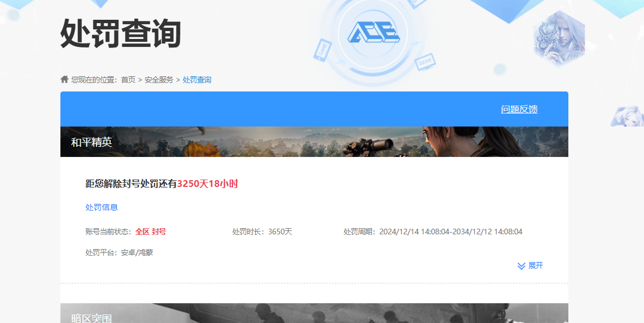Viewport: 644px width, 323px height.
Task: Click the double chevron icon beside 展开
Action: [522, 266]
